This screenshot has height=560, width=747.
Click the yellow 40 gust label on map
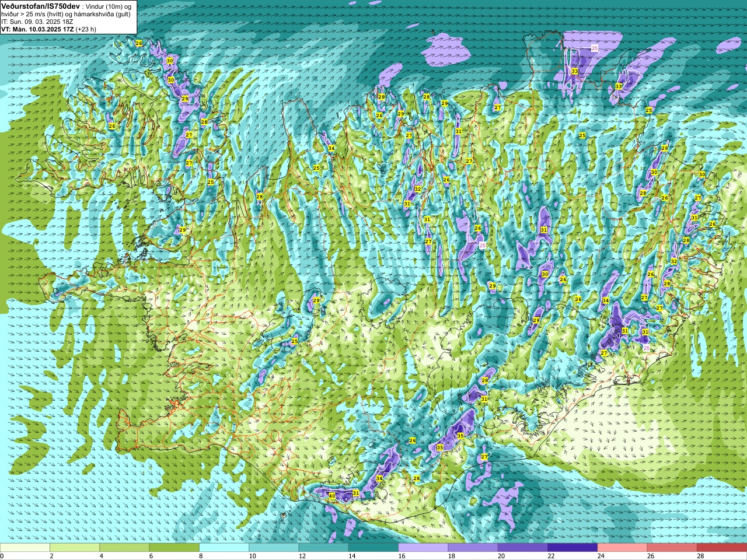point(332,496)
